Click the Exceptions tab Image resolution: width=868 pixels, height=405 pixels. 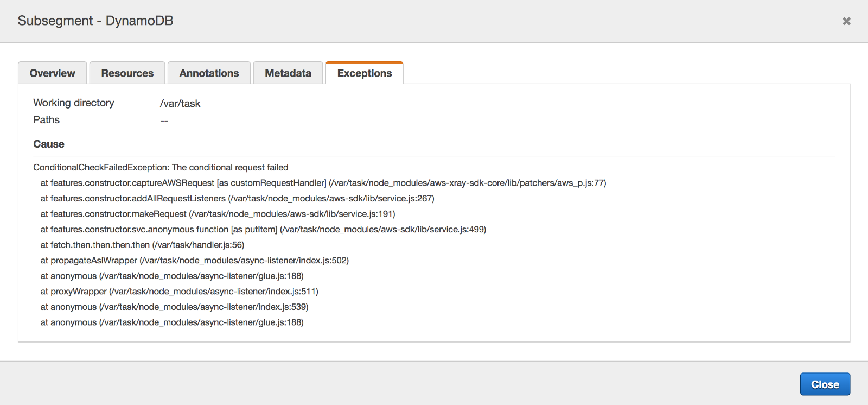coord(365,73)
